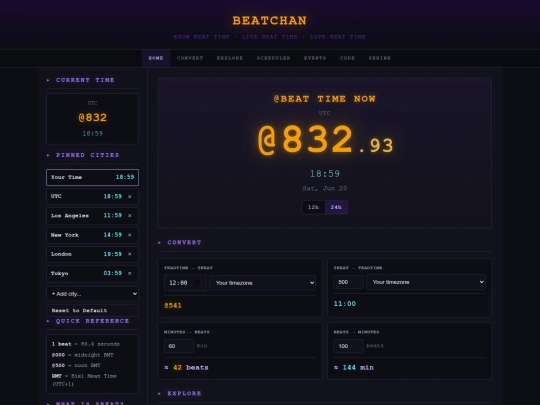Remove New York pinned city
Screen dimensions: 540x405
pyautogui.click(x=129, y=235)
